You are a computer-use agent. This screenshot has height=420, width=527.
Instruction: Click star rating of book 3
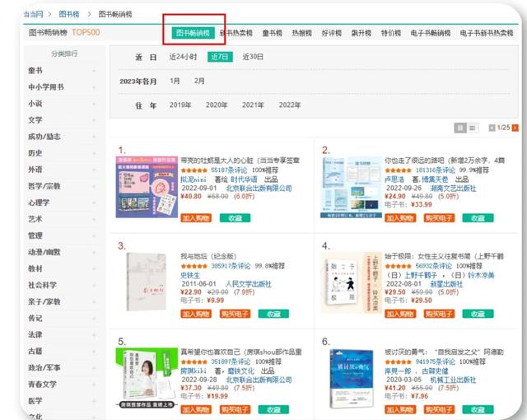[x=194, y=266]
